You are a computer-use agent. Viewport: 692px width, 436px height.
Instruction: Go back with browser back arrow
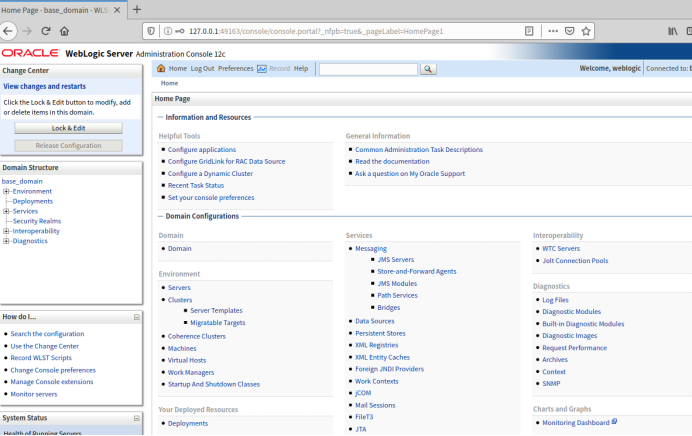[x=8, y=31]
